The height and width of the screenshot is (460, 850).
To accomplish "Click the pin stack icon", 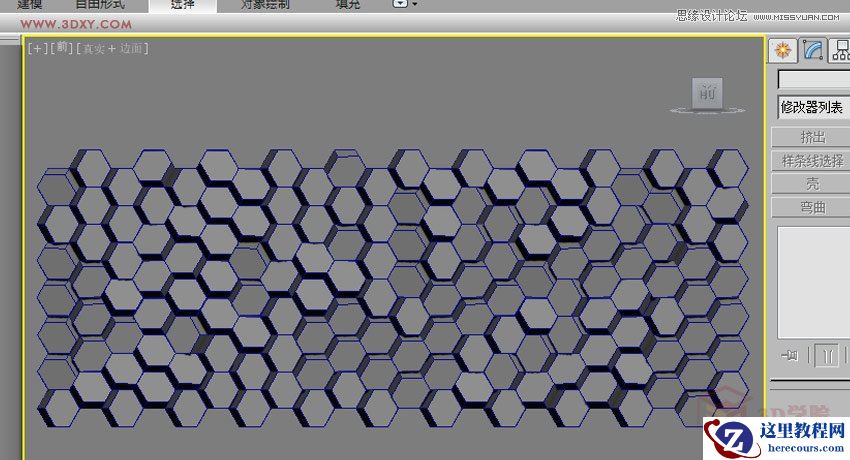I will pyautogui.click(x=790, y=355).
